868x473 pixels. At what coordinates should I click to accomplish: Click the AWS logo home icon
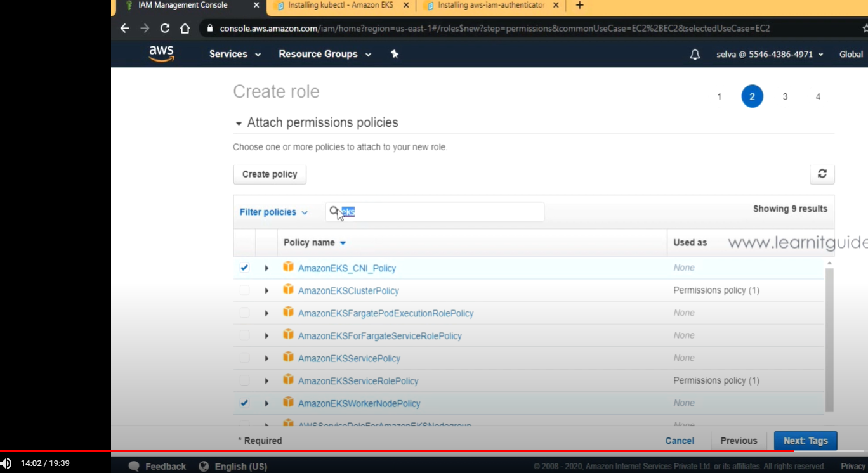162,54
